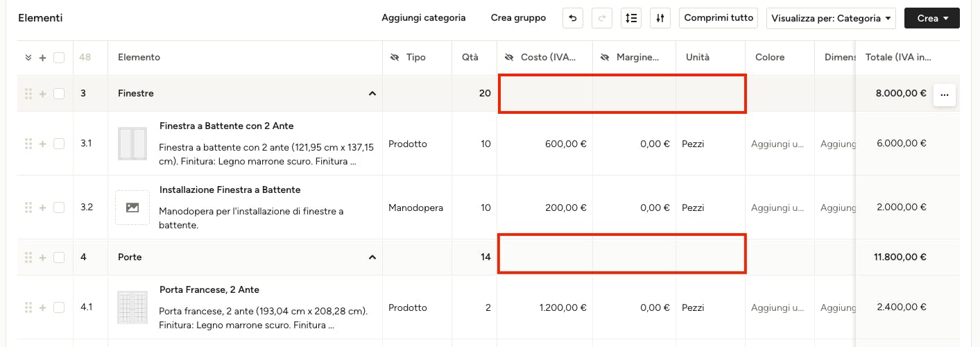Click the undo arrow icon
The image size is (980, 347).
click(572, 18)
